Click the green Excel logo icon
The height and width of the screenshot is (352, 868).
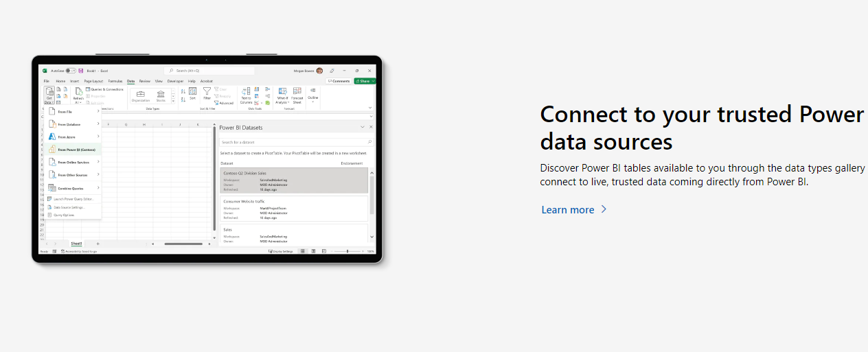[45, 71]
